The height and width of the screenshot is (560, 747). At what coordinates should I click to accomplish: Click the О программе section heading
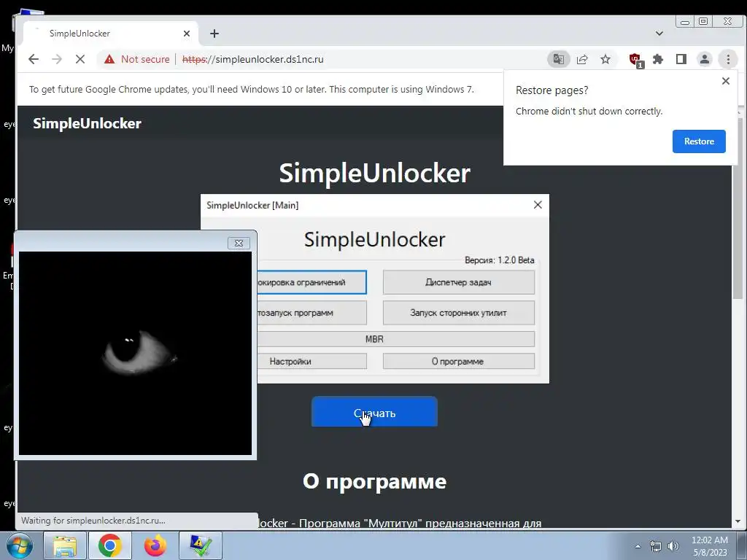click(374, 481)
